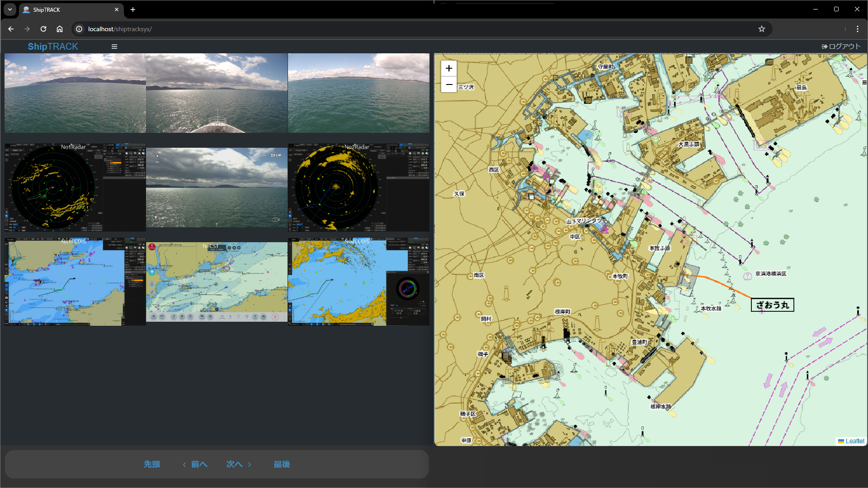Image resolution: width=868 pixels, height=488 pixels.
Task: Open the No1ECDIS chart thumbnail
Action: [75, 282]
